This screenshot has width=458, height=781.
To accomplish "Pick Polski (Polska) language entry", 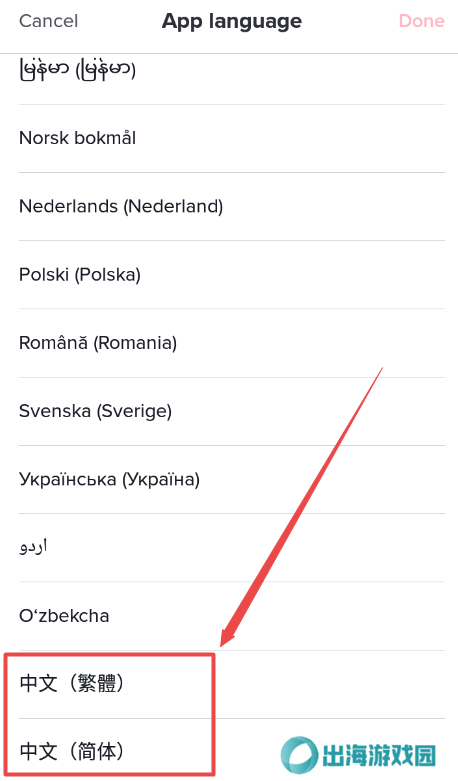I will point(231,274).
